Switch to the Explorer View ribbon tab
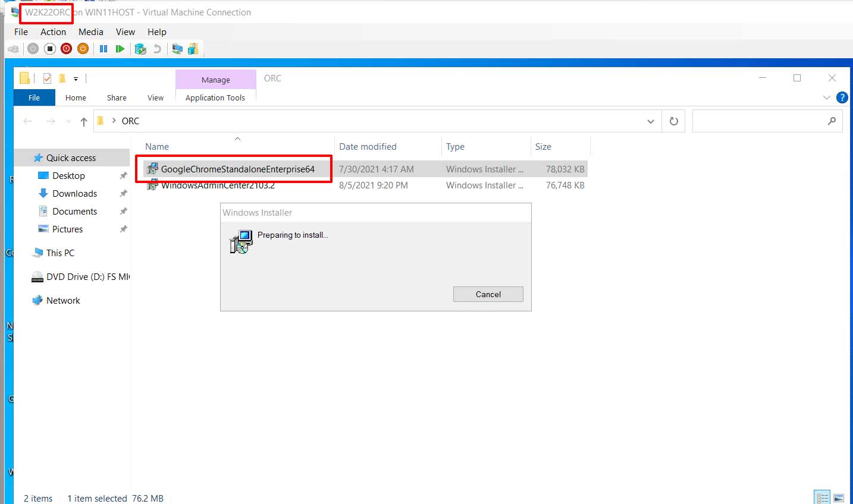Viewport: 853px width, 504px height. [x=155, y=97]
